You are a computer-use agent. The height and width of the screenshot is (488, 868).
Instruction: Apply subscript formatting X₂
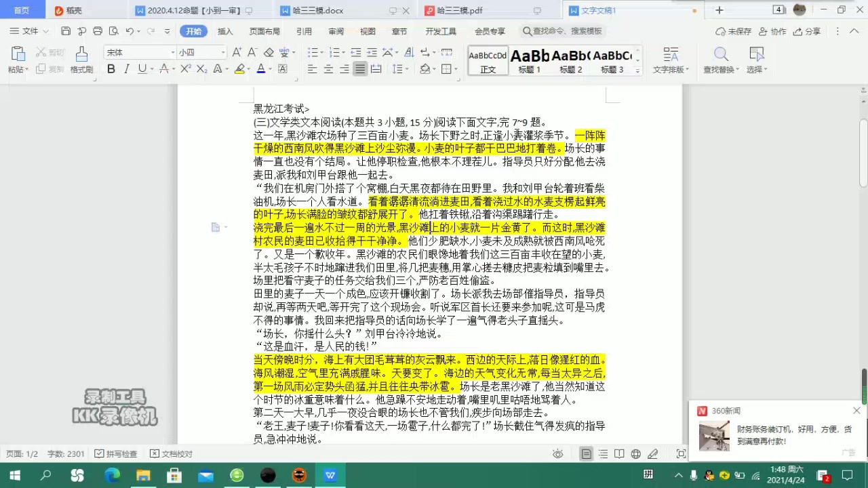pyautogui.click(x=201, y=69)
